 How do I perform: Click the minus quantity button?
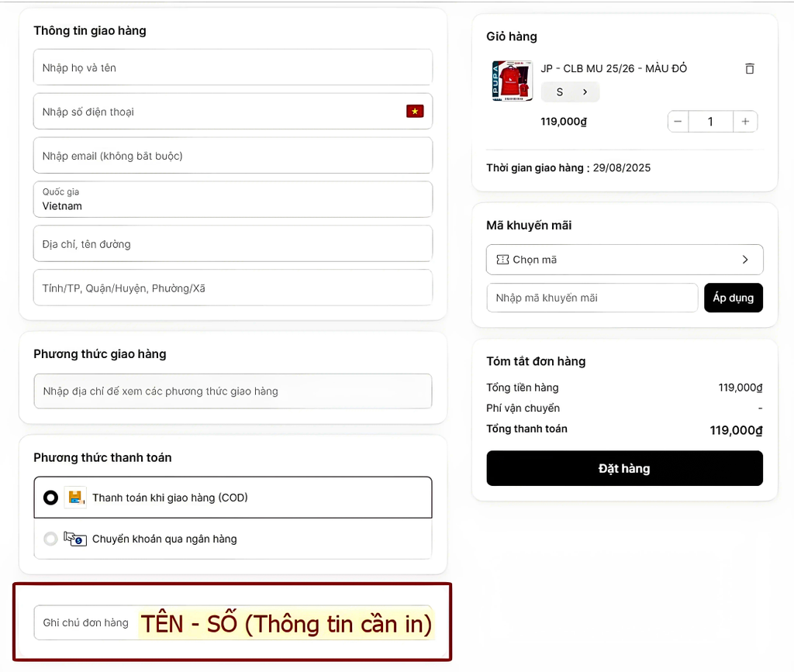click(678, 122)
